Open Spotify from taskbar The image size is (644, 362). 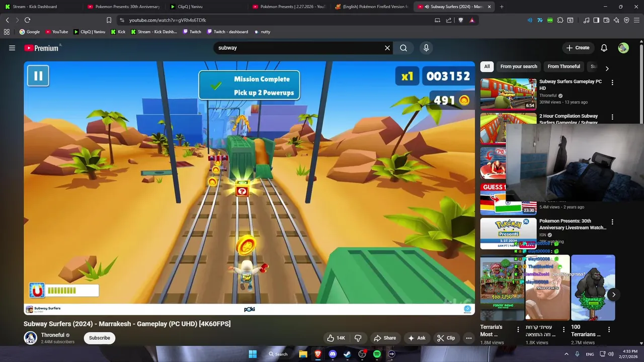[x=377, y=354]
